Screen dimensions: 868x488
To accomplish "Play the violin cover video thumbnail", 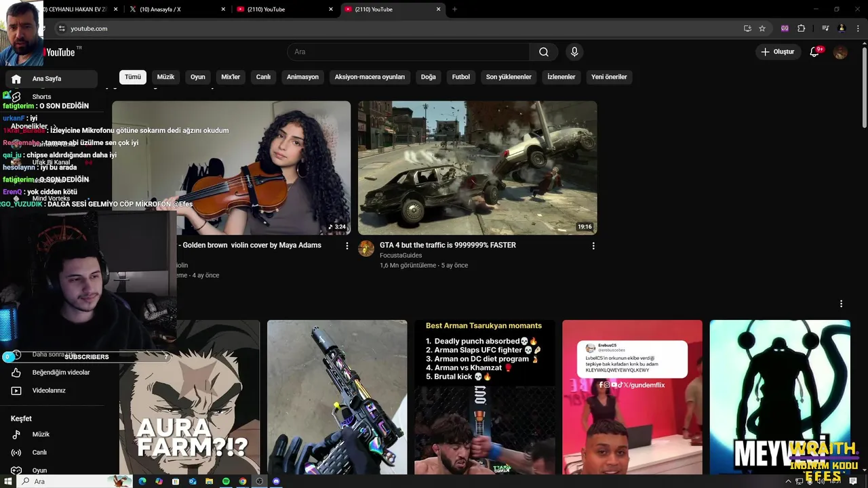I will click(231, 168).
